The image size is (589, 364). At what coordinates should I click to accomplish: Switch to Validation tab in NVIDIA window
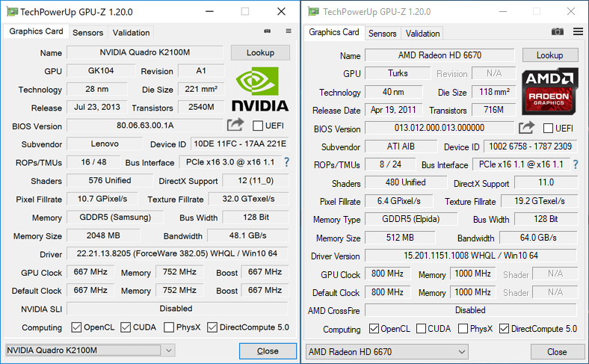point(131,33)
